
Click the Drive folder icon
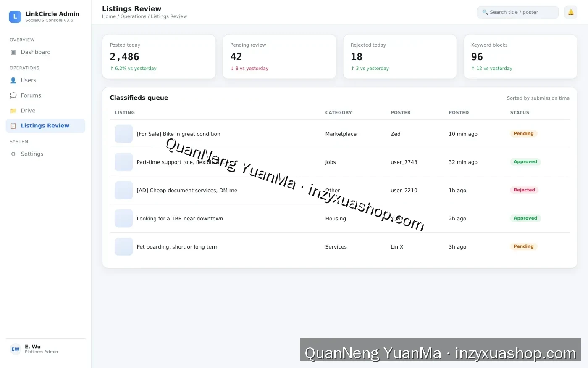[13, 111]
